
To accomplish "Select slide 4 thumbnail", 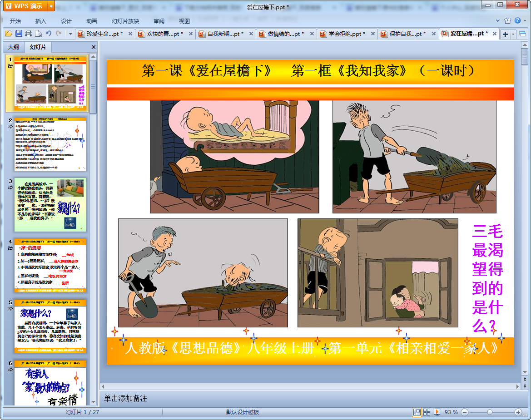I will tap(50, 266).
